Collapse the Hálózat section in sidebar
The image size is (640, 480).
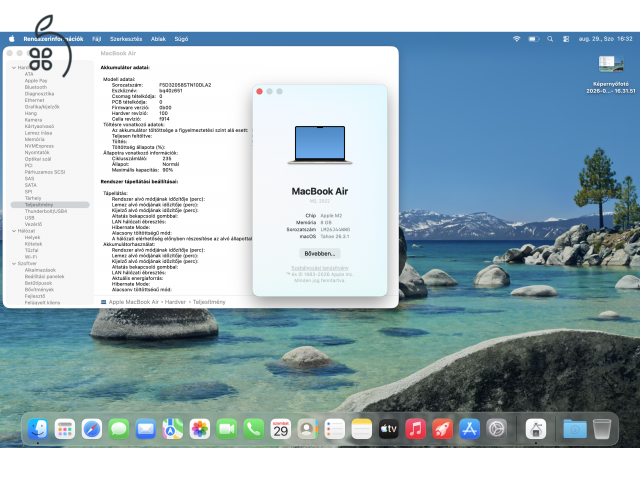tap(14, 231)
